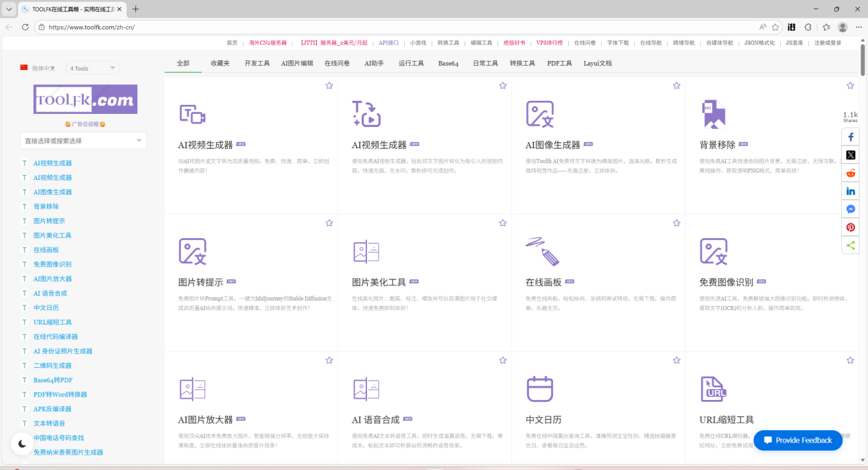
Task: Toggle the favorite star on the 图片美化工具 card
Action: tap(503, 223)
